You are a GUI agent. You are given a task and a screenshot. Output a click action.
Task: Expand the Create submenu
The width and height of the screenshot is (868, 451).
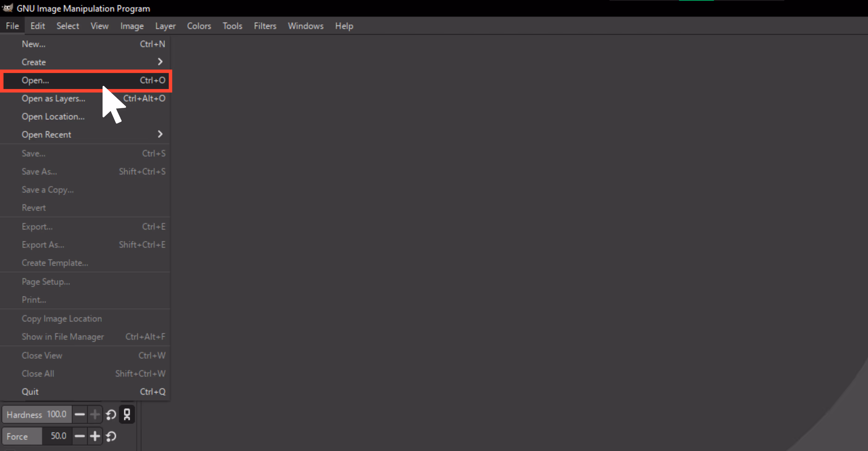85,62
